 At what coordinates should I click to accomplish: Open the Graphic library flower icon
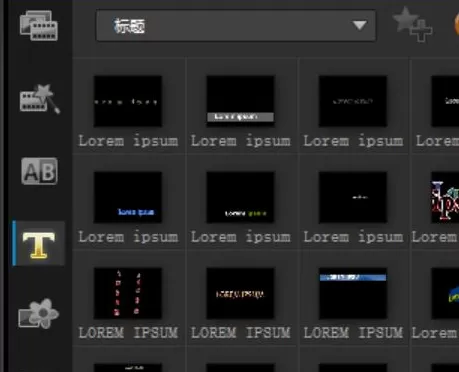[39, 313]
